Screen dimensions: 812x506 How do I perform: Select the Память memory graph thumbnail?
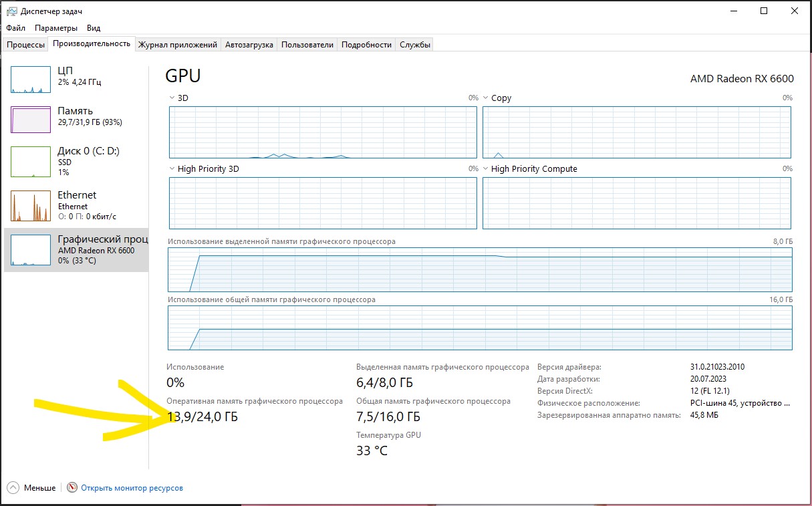coord(31,120)
